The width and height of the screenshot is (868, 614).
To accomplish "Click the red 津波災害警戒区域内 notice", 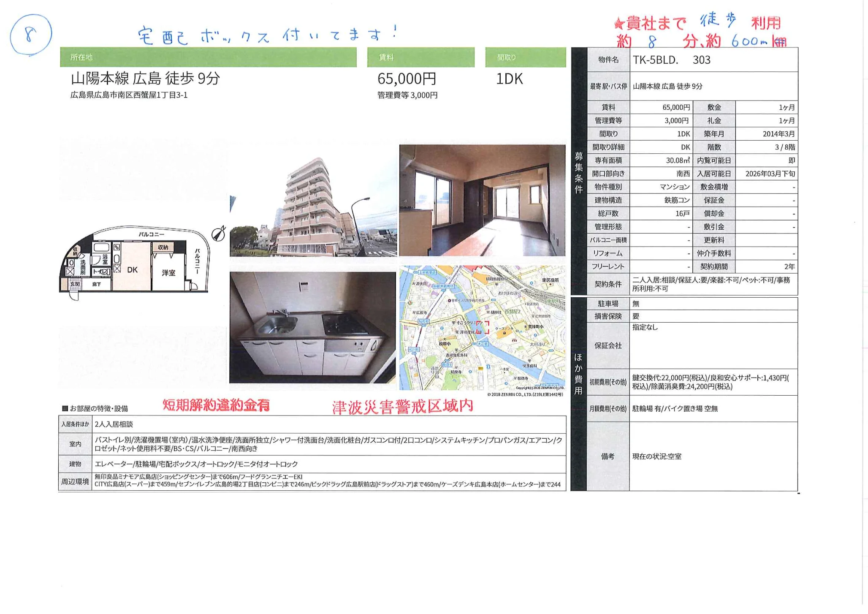I will tap(402, 406).
